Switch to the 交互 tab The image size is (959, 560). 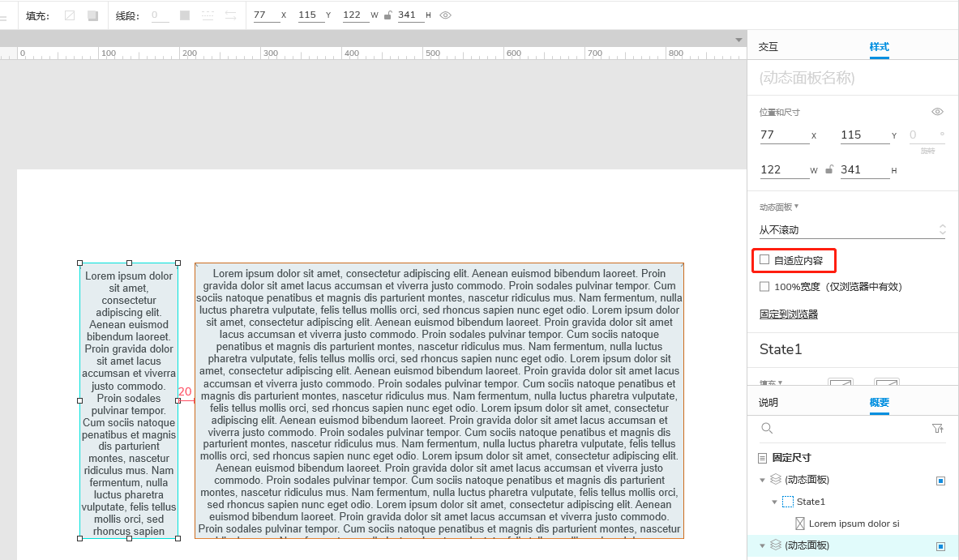click(x=768, y=46)
